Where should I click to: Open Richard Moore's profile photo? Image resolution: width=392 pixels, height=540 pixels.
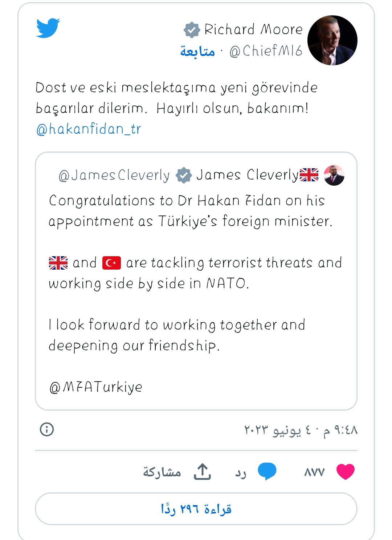coord(332,40)
